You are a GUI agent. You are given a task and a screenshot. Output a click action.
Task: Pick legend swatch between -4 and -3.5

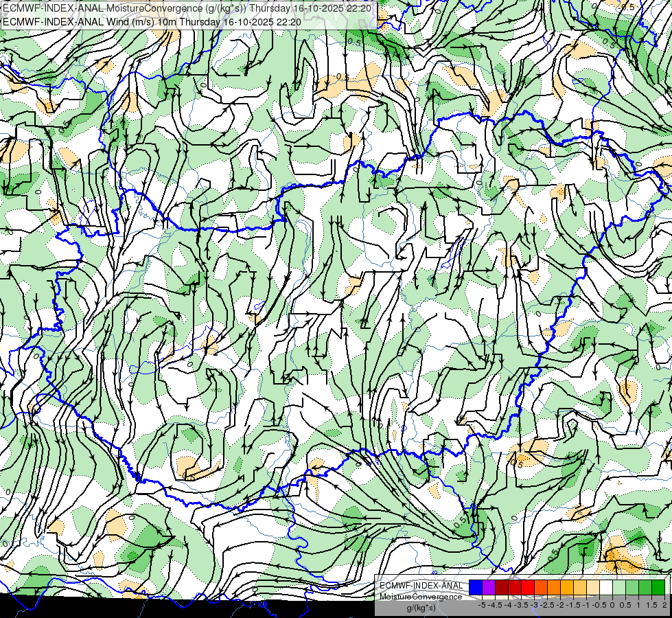(515, 587)
